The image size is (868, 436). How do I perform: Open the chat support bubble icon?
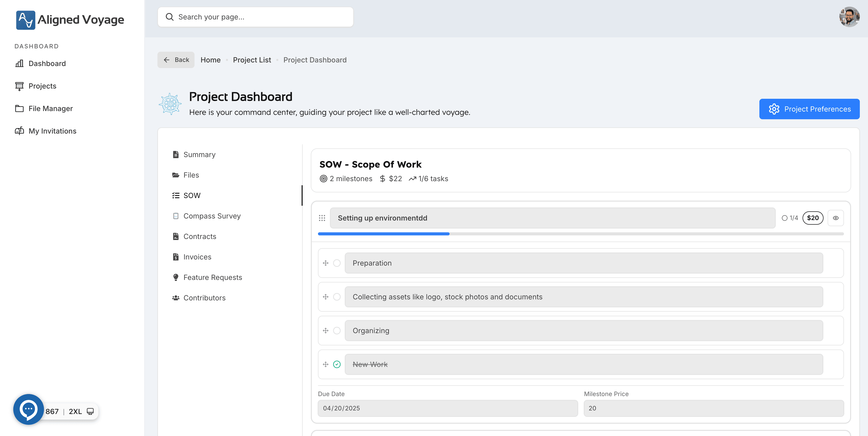pyautogui.click(x=28, y=409)
